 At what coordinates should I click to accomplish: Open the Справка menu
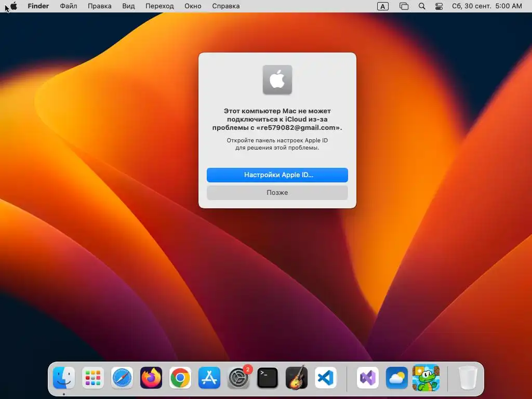click(x=225, y=6)
